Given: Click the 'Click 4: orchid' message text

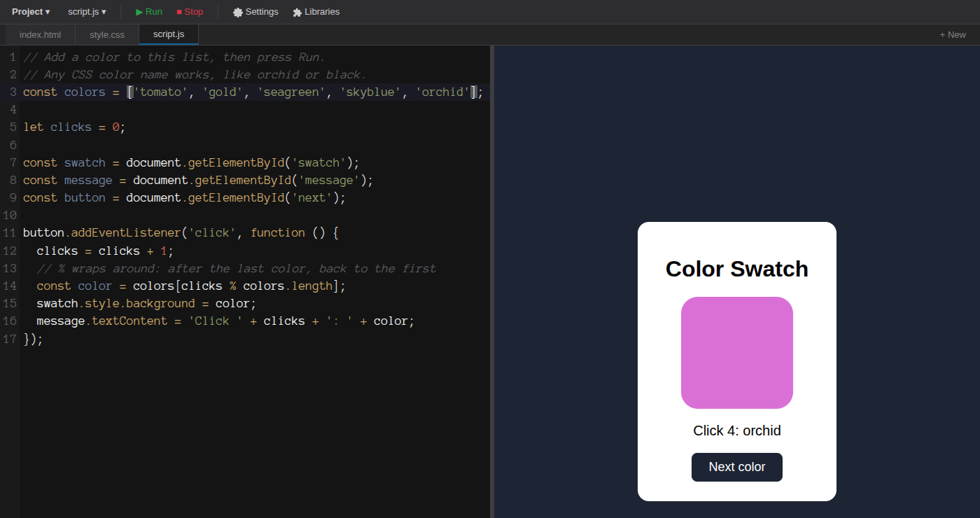Looking at the screenshot, I should [737, 430].
